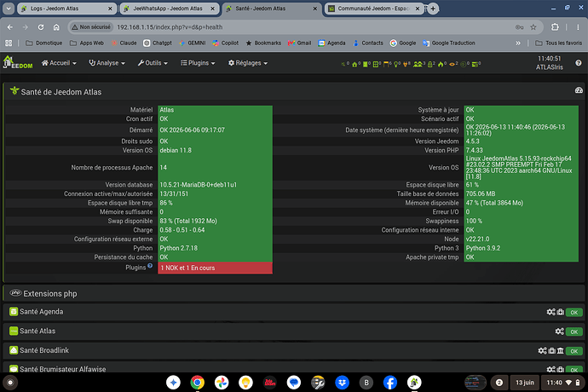Click the house summary icon in the navbar

point(355,65)
